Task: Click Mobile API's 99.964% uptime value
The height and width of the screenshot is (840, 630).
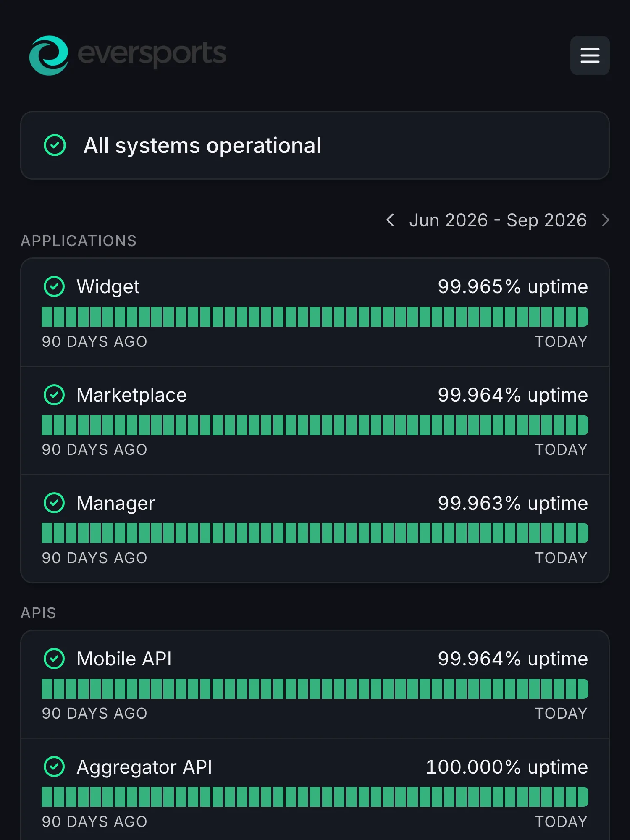Action: 513,659
